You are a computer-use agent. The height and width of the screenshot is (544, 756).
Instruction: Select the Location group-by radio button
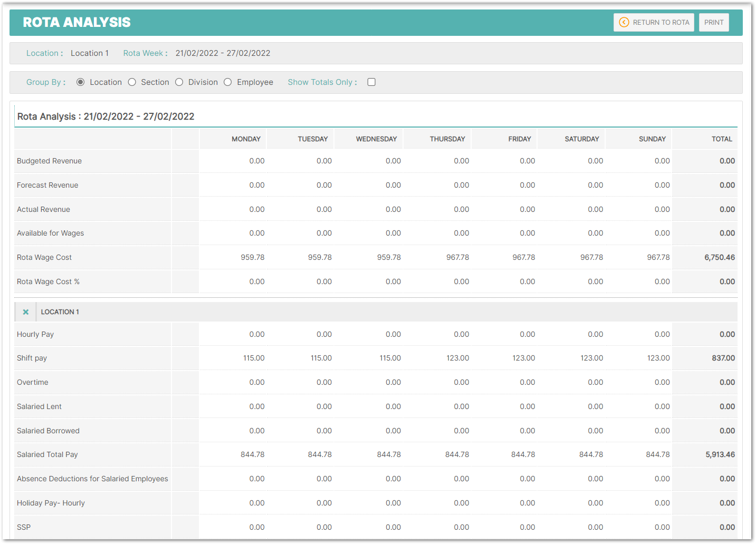click(81, 82)
